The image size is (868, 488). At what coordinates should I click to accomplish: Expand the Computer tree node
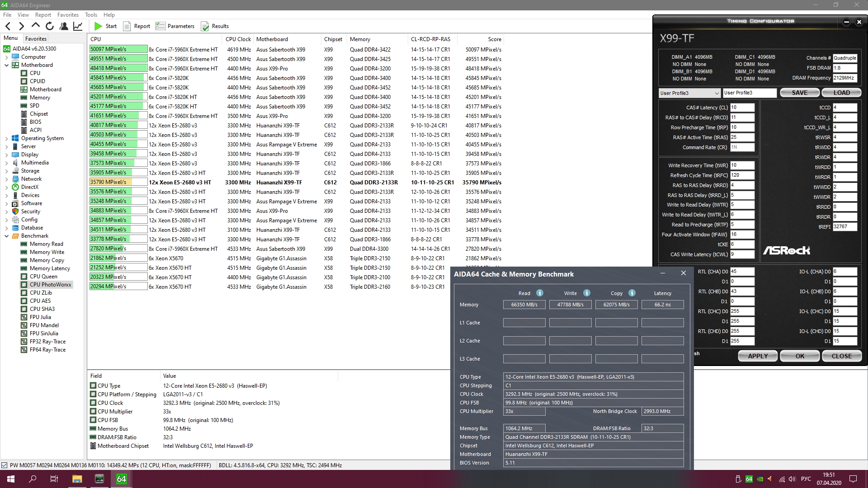tap(6, 57)
